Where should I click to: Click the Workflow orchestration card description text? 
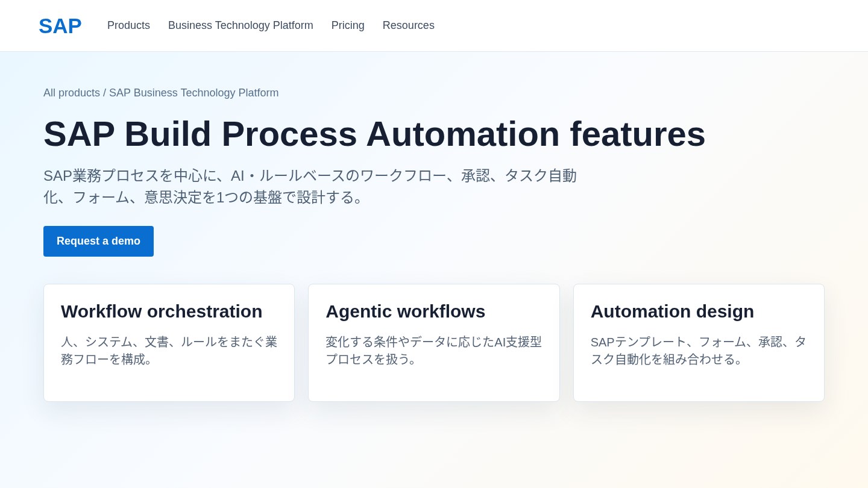tap(169, 351)
